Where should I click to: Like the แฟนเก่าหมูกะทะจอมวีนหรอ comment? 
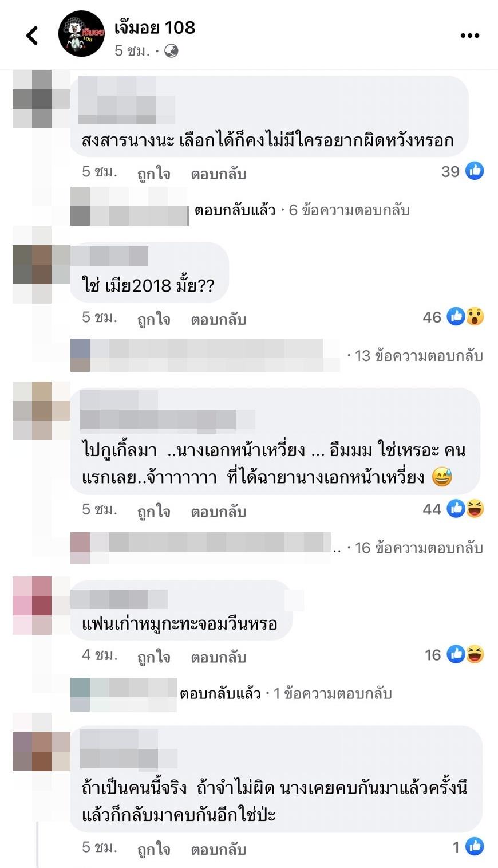pos(153,657)
